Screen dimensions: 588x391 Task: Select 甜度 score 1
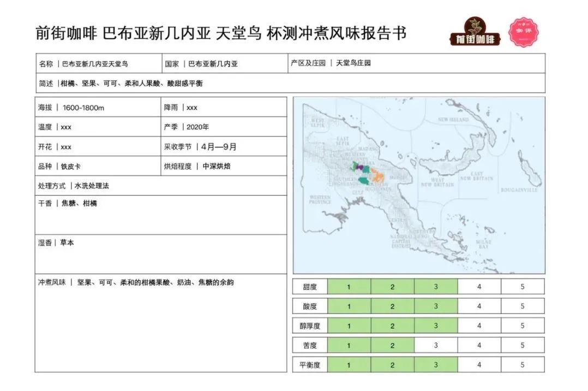tap(349, 287)
